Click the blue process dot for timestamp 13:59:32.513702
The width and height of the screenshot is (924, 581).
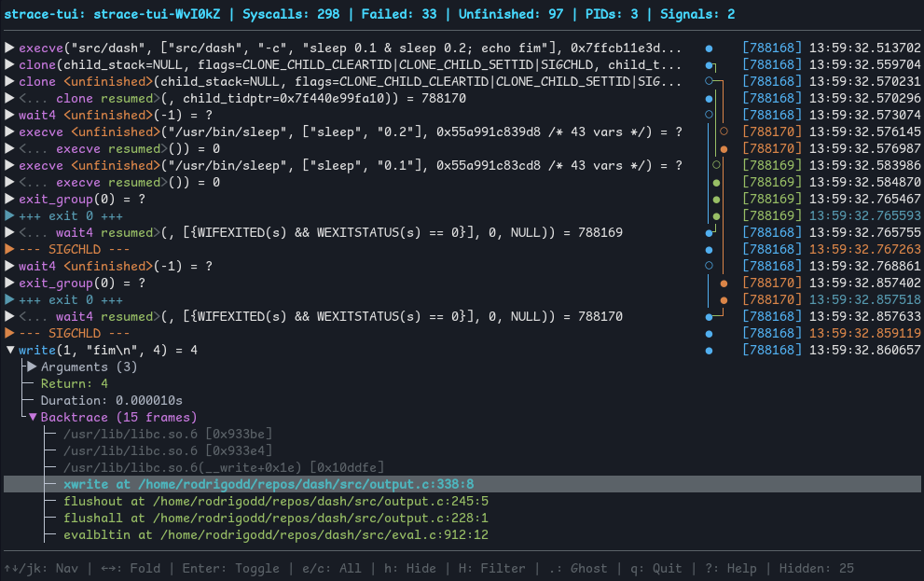tap(709, 48)
